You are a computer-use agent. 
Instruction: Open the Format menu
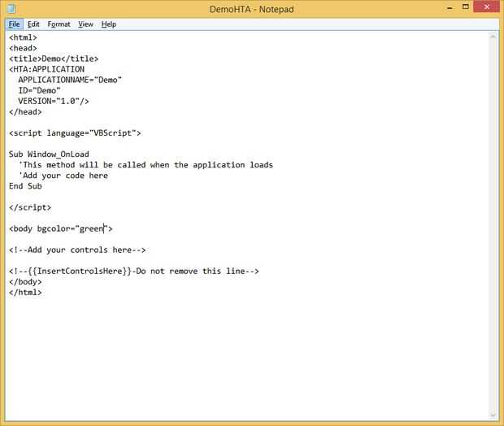pyautogui.click(x=59, y=24)
